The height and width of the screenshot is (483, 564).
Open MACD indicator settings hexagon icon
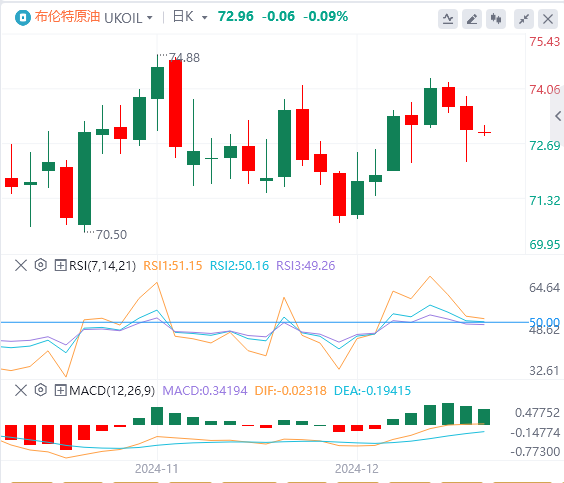pos(41,390)
